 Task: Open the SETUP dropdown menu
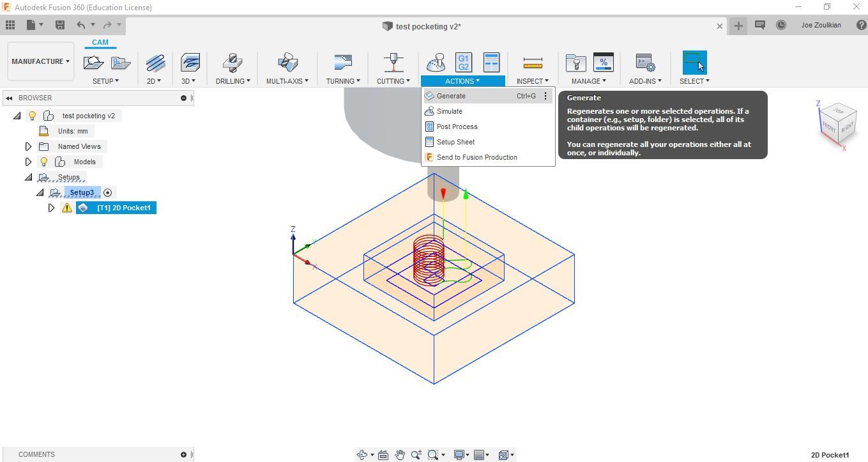click(105, 81)
